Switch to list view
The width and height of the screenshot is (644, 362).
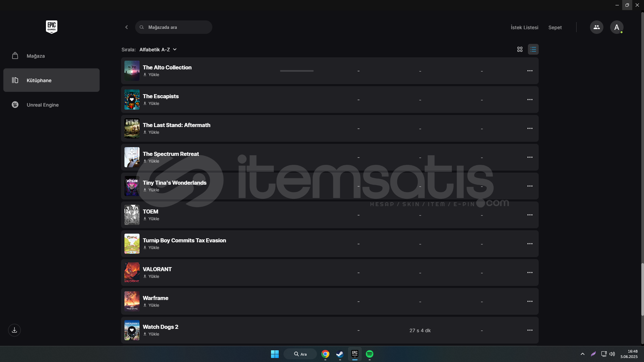(533, 49)
